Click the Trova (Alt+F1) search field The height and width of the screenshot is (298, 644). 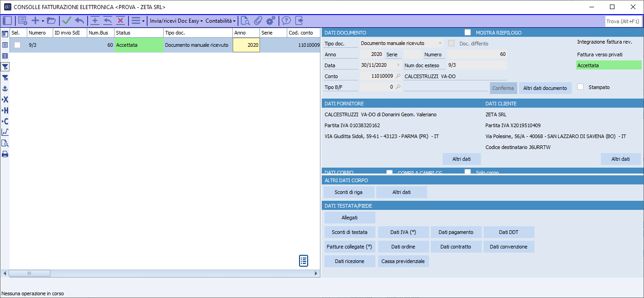pyautogui.click(x=623, y=21)
